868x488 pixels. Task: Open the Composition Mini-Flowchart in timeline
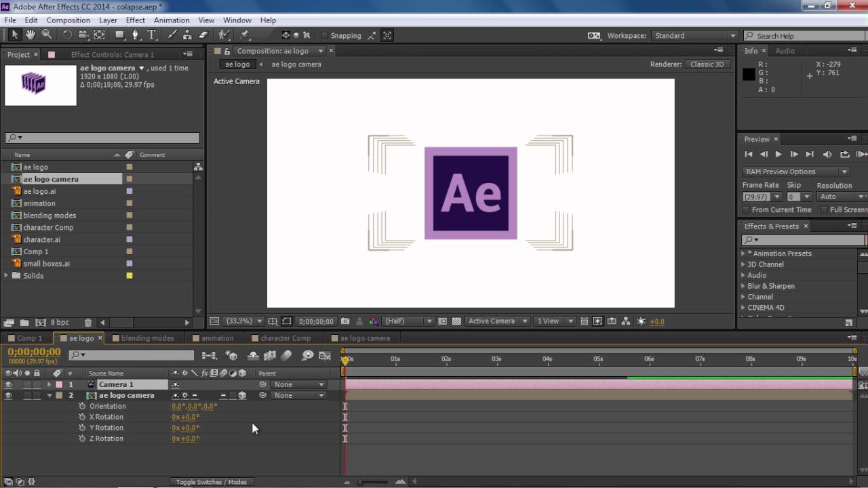coord(210,355)
